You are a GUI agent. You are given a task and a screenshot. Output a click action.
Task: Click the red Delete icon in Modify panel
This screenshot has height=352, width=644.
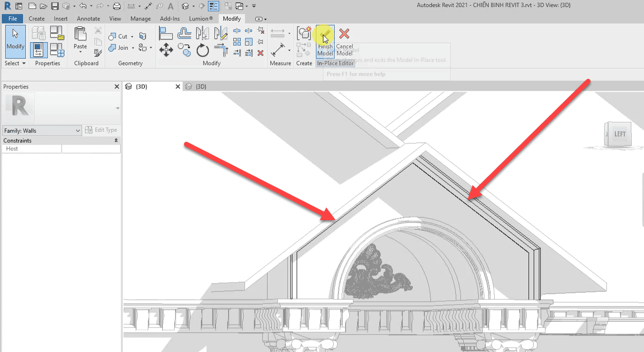261,53
